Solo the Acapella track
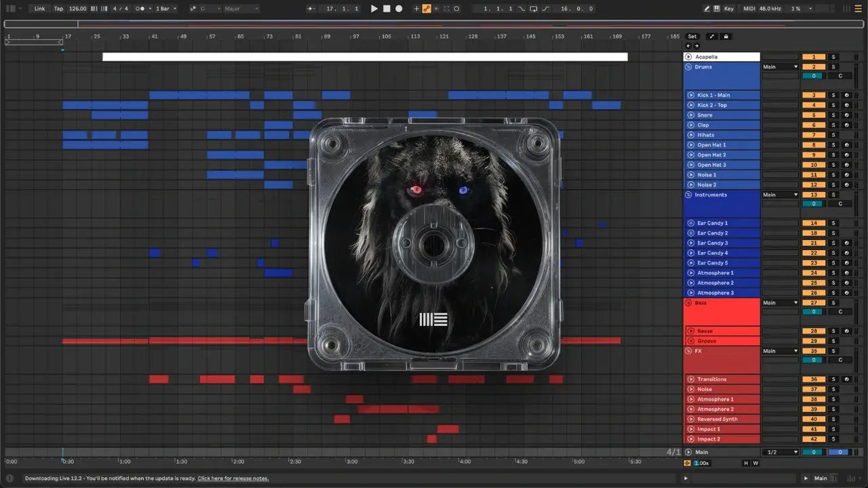The width and height of the screenshot is (868, 488). [x=833, y=57]
